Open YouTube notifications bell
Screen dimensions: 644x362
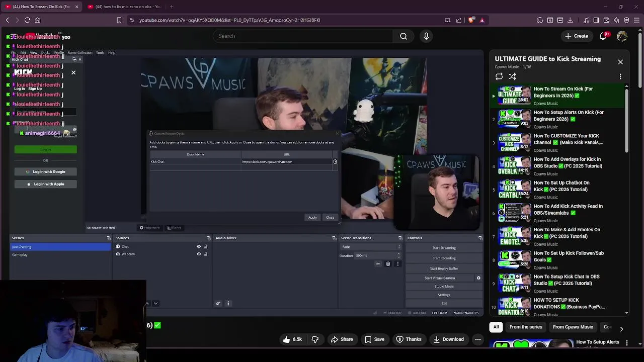click(x=603, y=36)
